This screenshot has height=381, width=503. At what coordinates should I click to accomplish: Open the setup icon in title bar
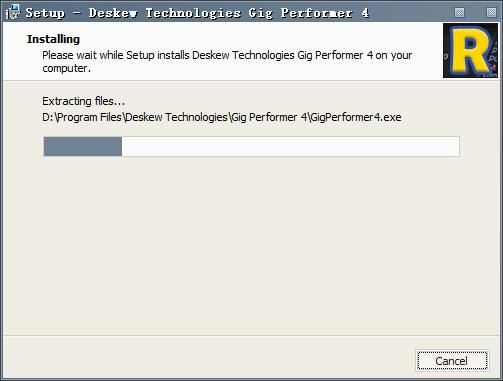(13, 12)
